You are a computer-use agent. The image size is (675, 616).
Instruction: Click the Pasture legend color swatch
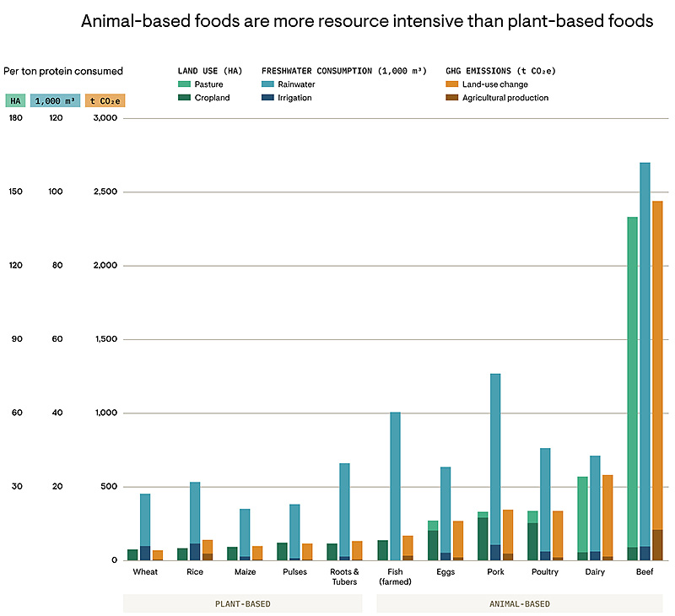pos(185,84)
